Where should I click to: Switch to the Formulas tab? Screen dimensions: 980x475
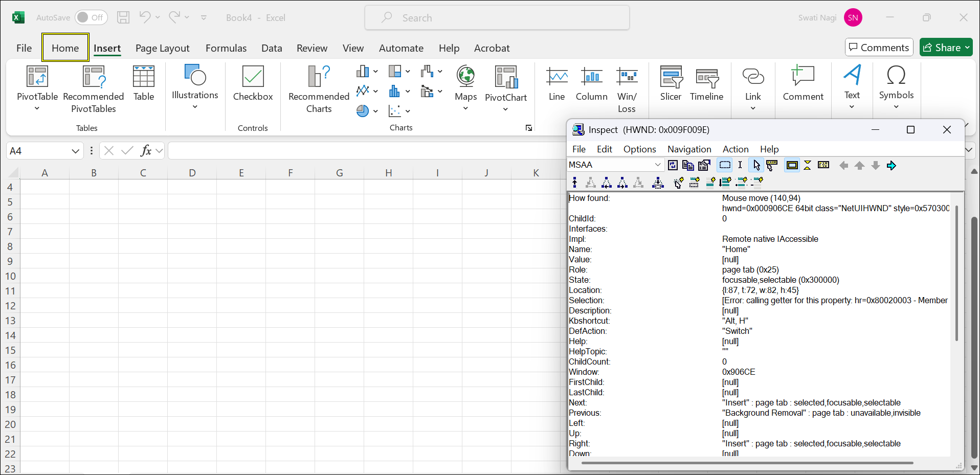coord(226,48)
